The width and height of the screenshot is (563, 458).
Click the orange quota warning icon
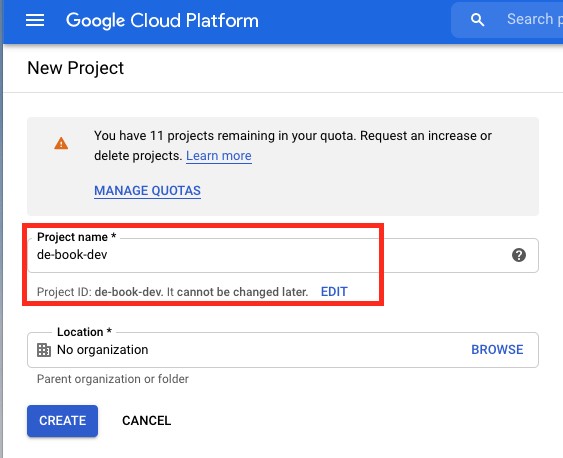click(61, 143)
